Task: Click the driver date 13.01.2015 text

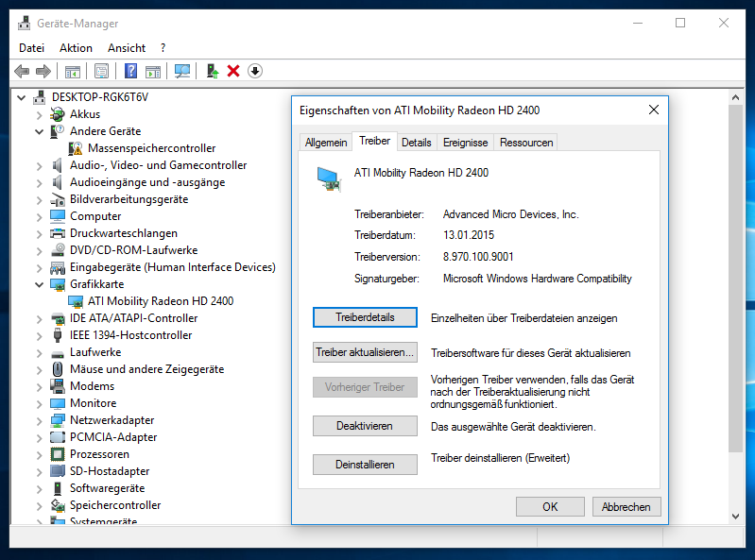Action: [x=469, y=235]
